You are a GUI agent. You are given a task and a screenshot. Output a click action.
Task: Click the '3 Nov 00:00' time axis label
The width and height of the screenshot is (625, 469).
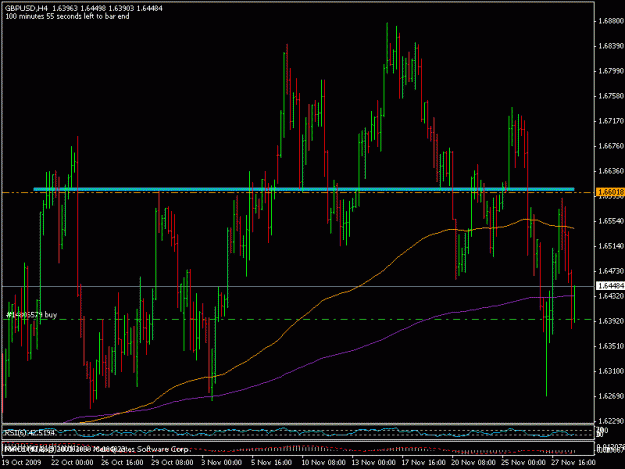pos(222,463)
